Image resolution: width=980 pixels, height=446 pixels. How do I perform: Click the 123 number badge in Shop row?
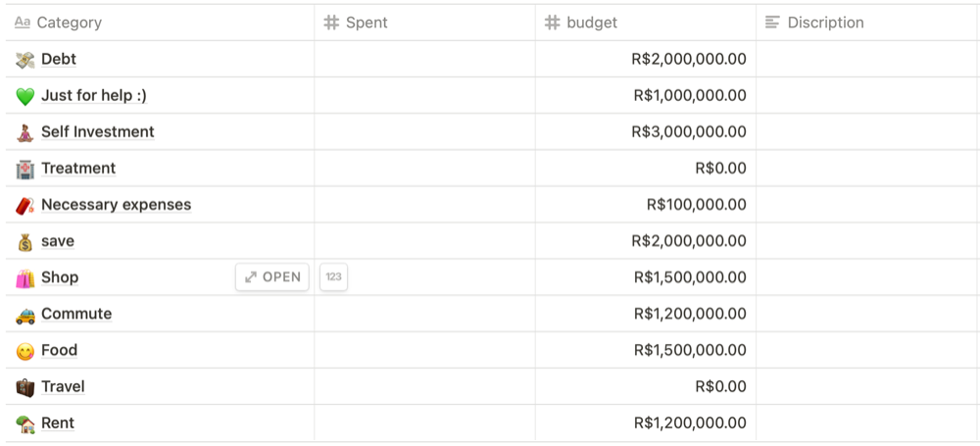tap(333, 277)
